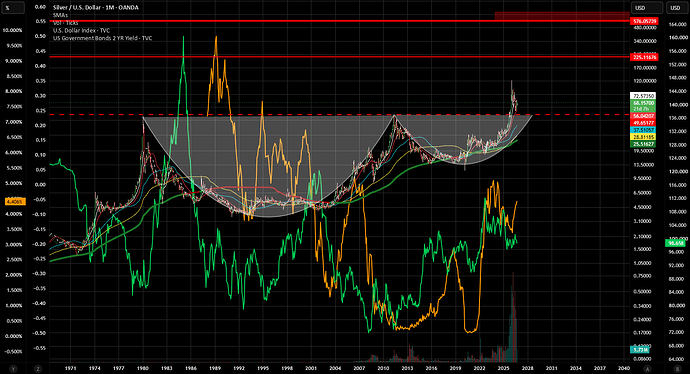Click the 1980 label on time axis
The width and height of the screenshot is (690, 374).
[x=142, y=368]
